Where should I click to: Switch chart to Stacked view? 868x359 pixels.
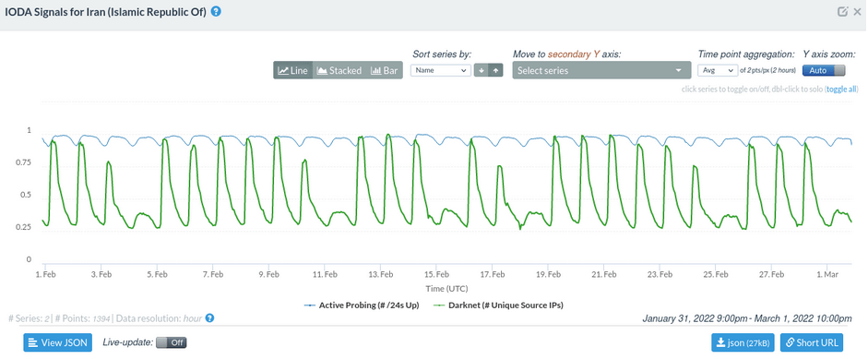coord(339,70)
